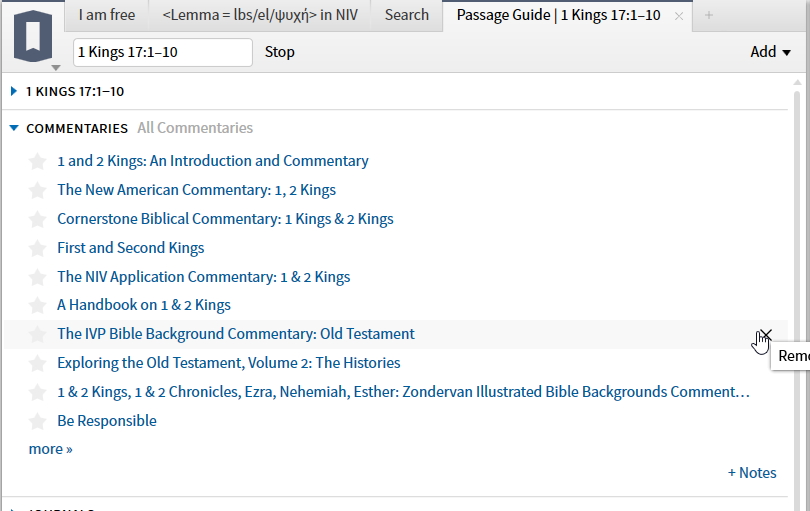
Task: Star '1 and 2 Kings: An Introduction' commentary
Action: point(38,161)
